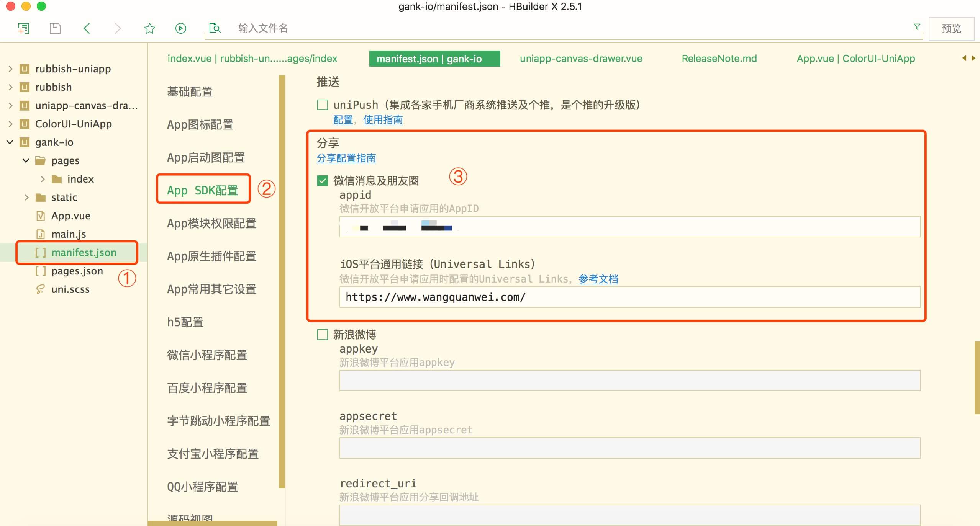The image size is (980, 526).
Task: Click the static folder icon
Action: [x=40, y=197]
